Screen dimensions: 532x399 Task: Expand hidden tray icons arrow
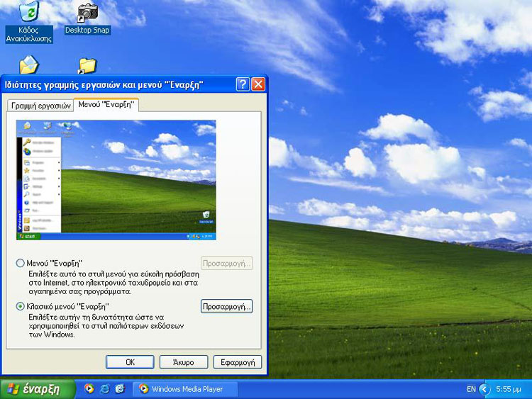[x=484, y=389]
